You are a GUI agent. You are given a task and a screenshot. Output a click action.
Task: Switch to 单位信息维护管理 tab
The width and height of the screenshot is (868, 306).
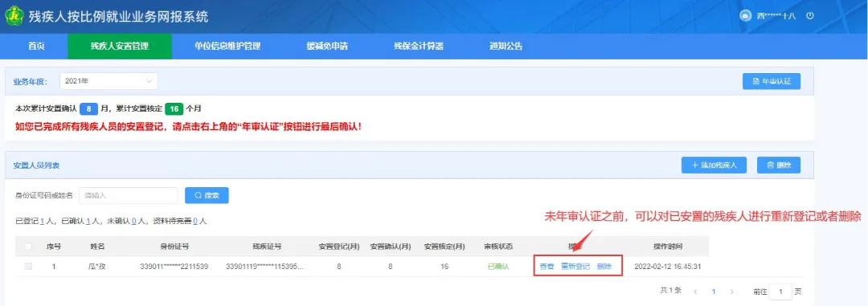pyautogui.click(x=227, y=47)
